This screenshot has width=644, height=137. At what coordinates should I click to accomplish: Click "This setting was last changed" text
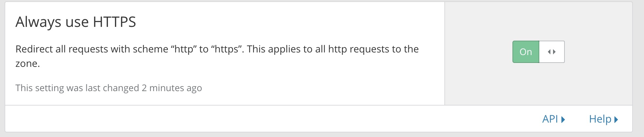tap(77, 88)
